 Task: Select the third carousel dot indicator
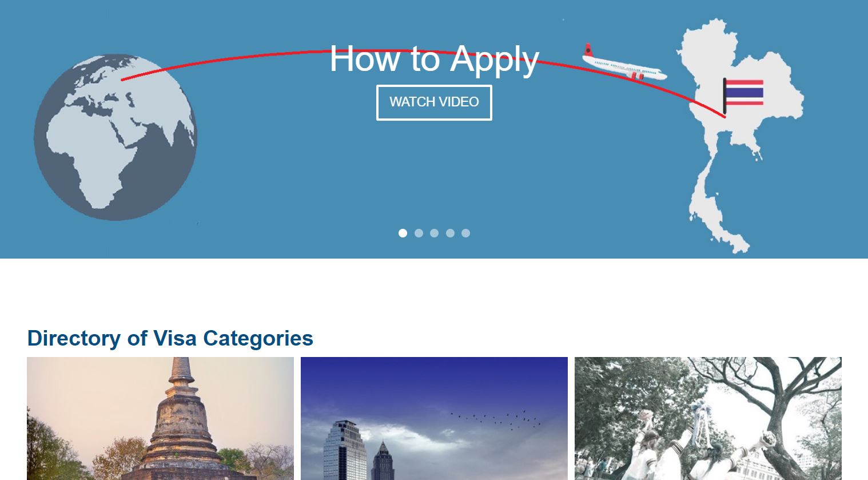point(434,233)
